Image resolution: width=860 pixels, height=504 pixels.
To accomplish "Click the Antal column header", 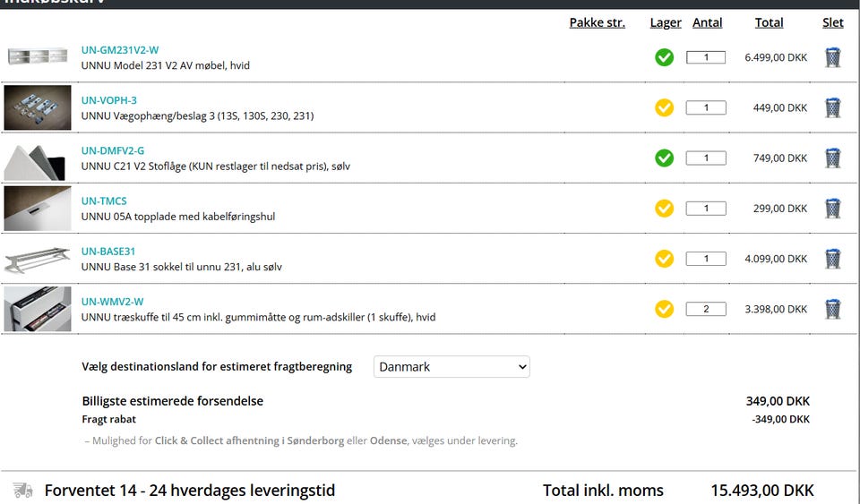I will click(x=707, y=23).
